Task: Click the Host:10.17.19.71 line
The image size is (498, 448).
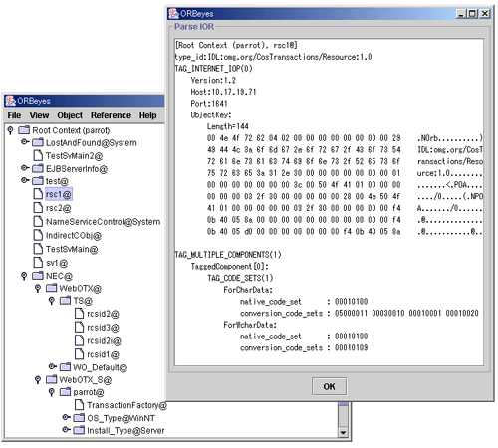Action: pyautogui.click(x=223, y=92)
